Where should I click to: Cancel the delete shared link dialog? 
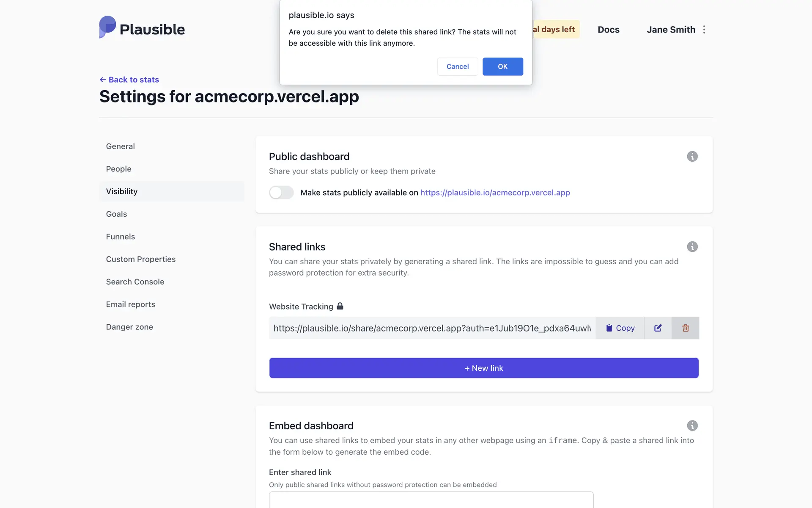[x=457, y=66]
